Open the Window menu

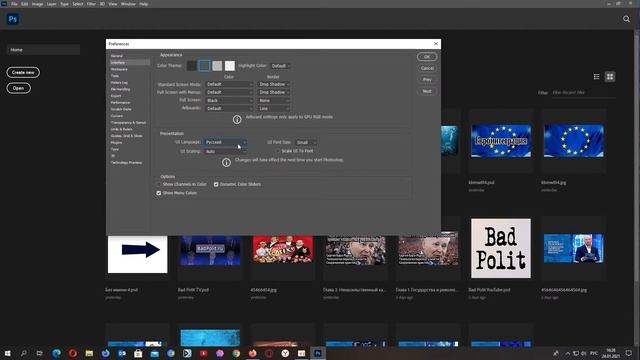click(128, 4)
